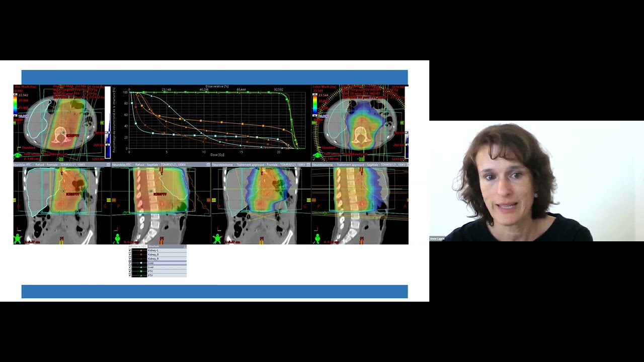The width and height of the screenshot is (644, 362).
Task: Click 10.000 minimum value in approved view
Action: coord(324,116)
